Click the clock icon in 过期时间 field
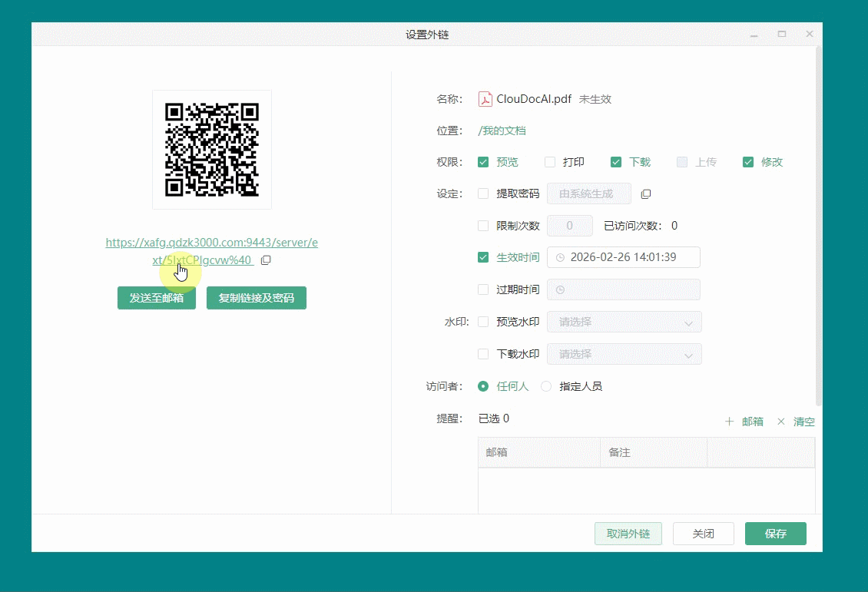The image size is (868, 592). pos(560,289)
